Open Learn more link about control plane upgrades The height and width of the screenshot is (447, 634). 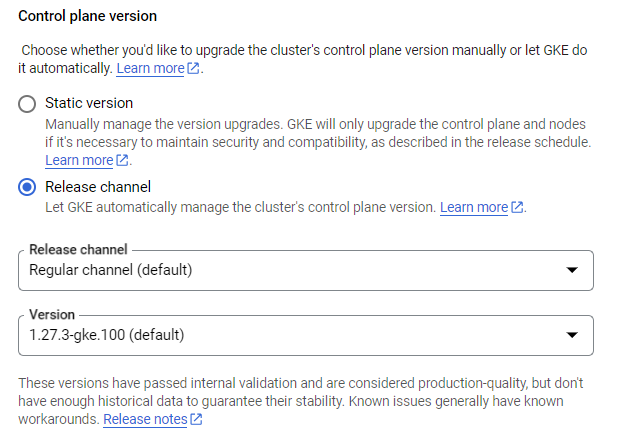[150, 69]
